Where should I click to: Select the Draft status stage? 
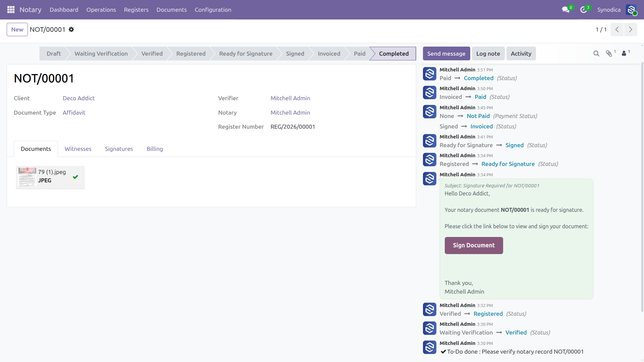pos(54,54)
